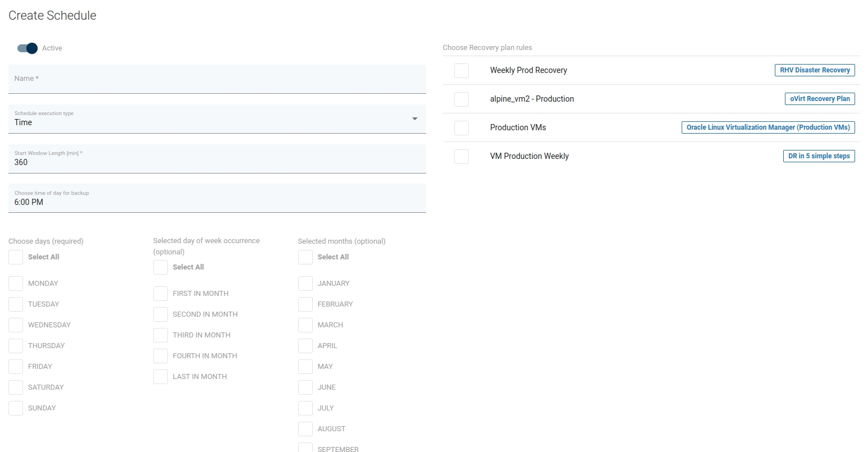
Task: Open the Schedule execution type dropdown
Action: tap(217, 119)
